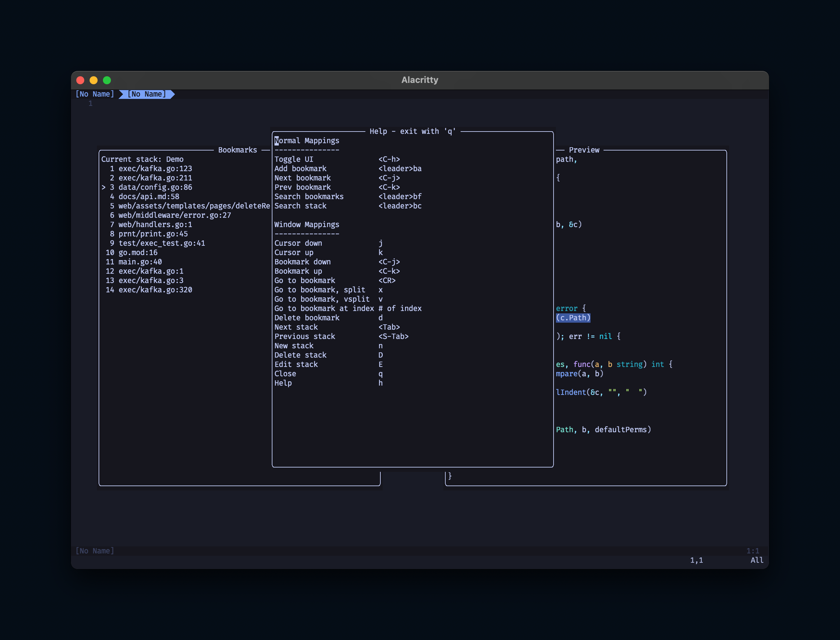Select bookmark test/exec_test.go:41
Screen dimensions: 840x640
162,243
